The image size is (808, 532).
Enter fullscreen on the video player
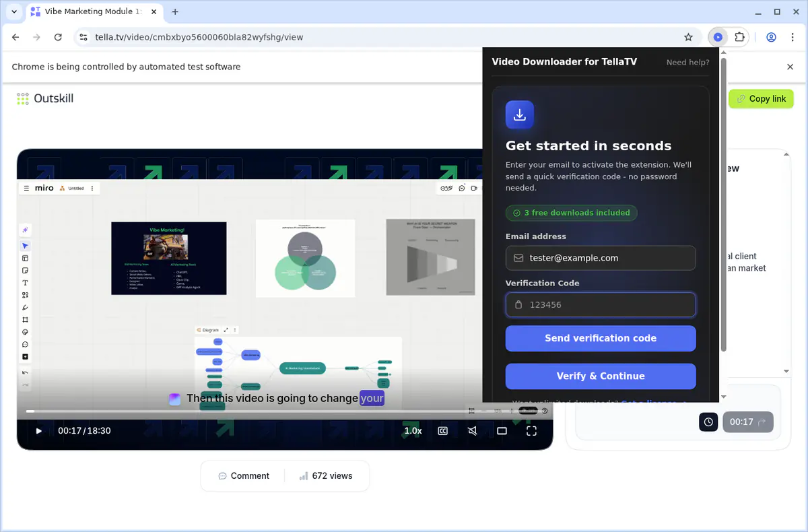pyautogui.click(x=531, y=431)
